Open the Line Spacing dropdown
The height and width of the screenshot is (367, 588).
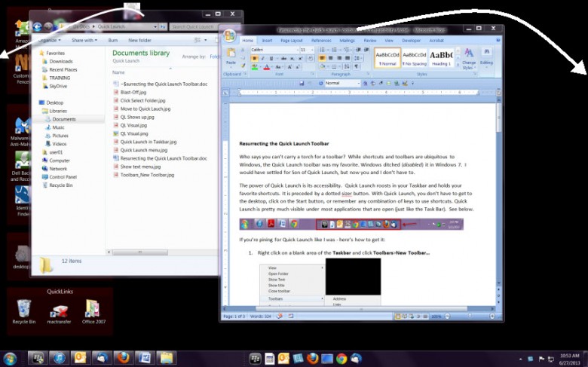click(x=358, y=59)
